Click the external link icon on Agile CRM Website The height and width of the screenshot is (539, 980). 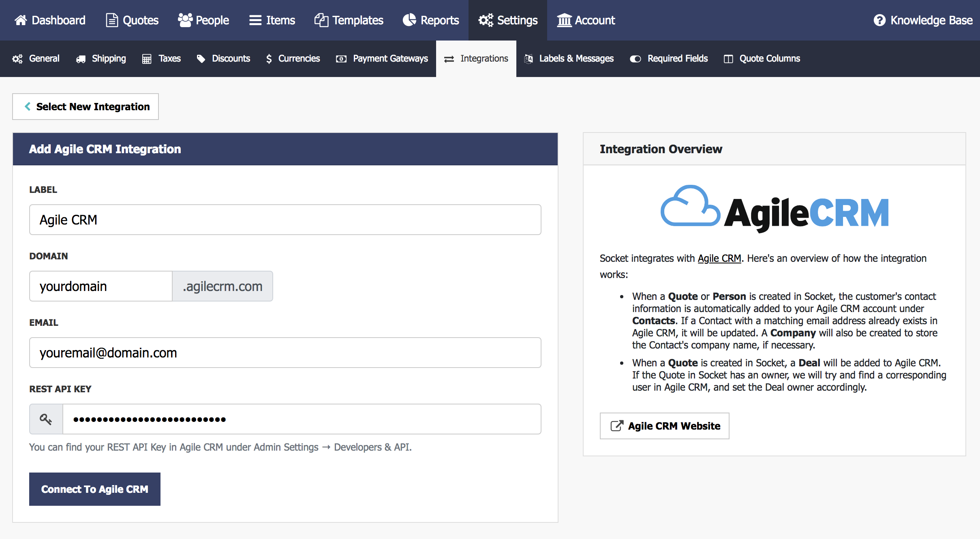tap(617, 426)
